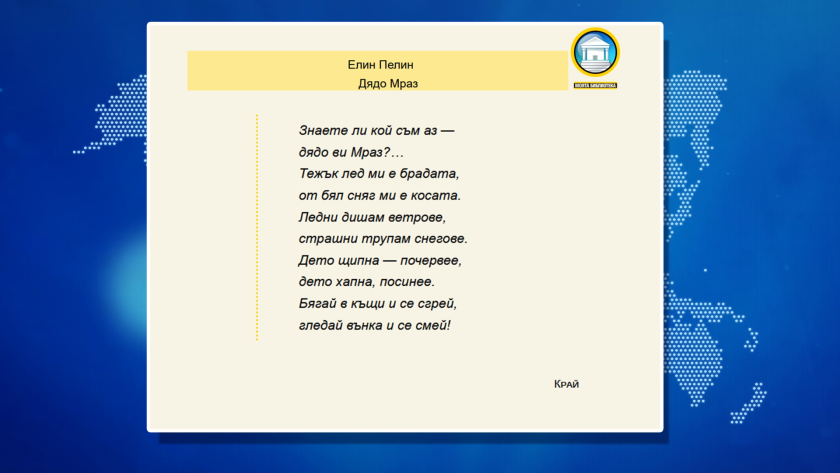The height and width of the screenshot is (473, 840).
Task: Click the "Моята библиотека" label under the logo
Action: (x=594, y=85)
